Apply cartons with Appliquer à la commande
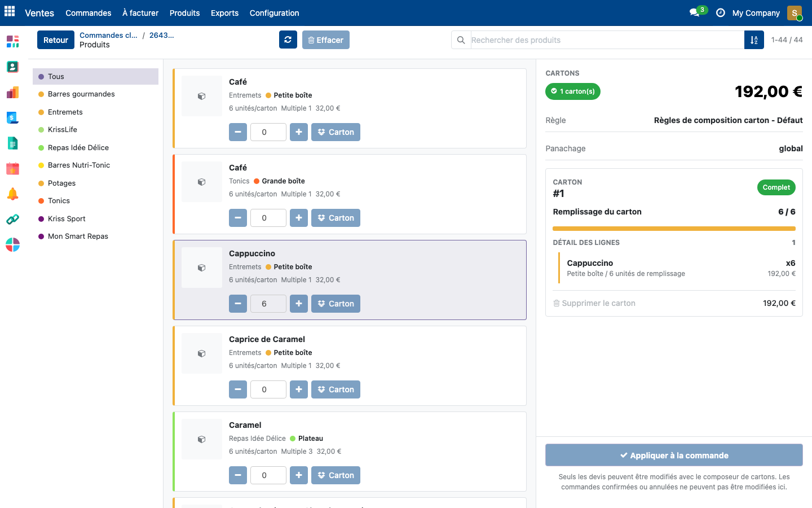This screenshot has height=508, width=812. tap(674, 455)
